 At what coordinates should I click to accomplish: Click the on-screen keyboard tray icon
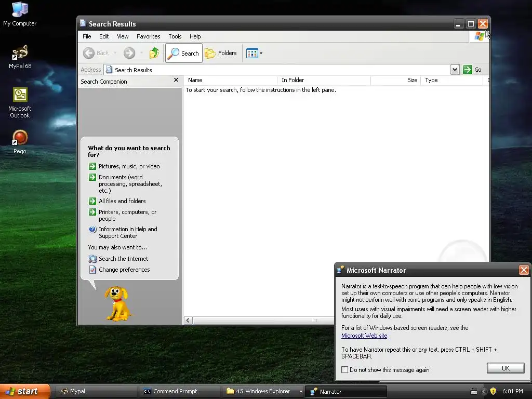click(474, 392)
